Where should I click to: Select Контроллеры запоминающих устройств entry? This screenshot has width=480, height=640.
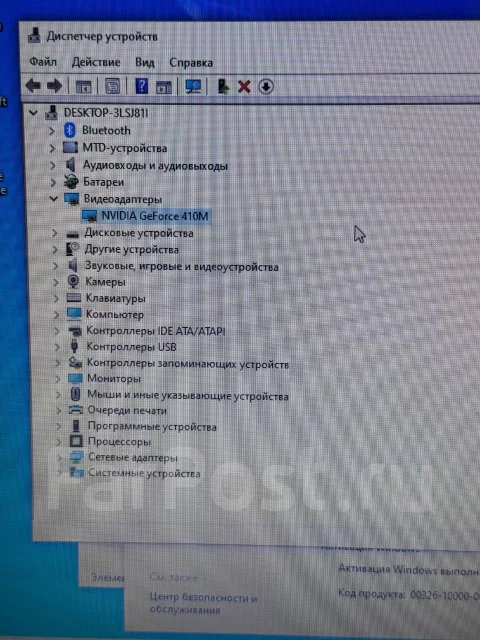pos(188,363)
